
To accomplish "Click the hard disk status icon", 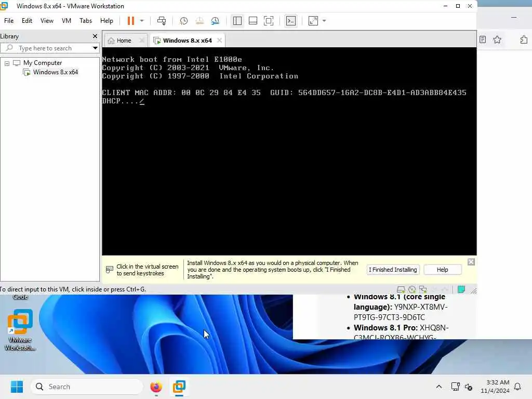I will click(x=401, y=289).
